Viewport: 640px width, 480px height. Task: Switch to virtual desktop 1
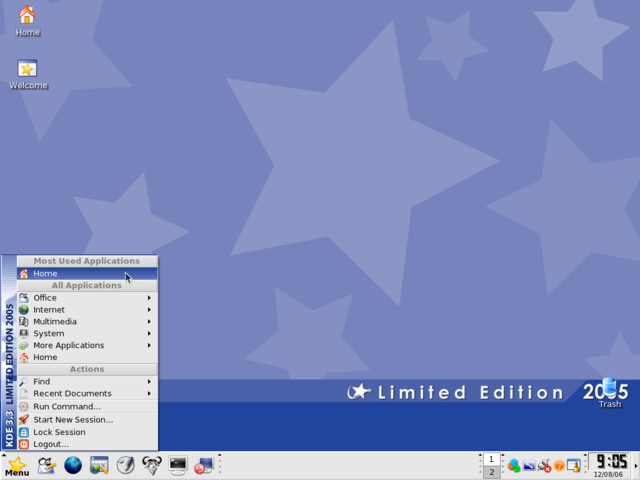tap(491, 459)
